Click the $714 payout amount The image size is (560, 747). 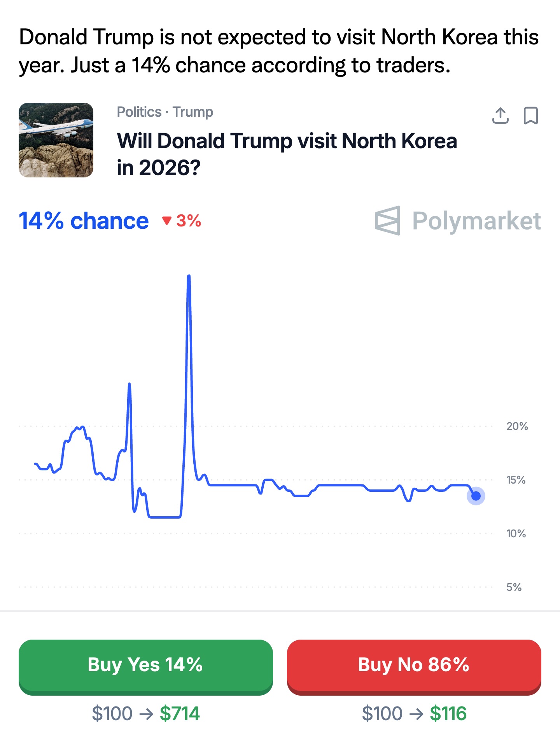click(x=180, y=714)
